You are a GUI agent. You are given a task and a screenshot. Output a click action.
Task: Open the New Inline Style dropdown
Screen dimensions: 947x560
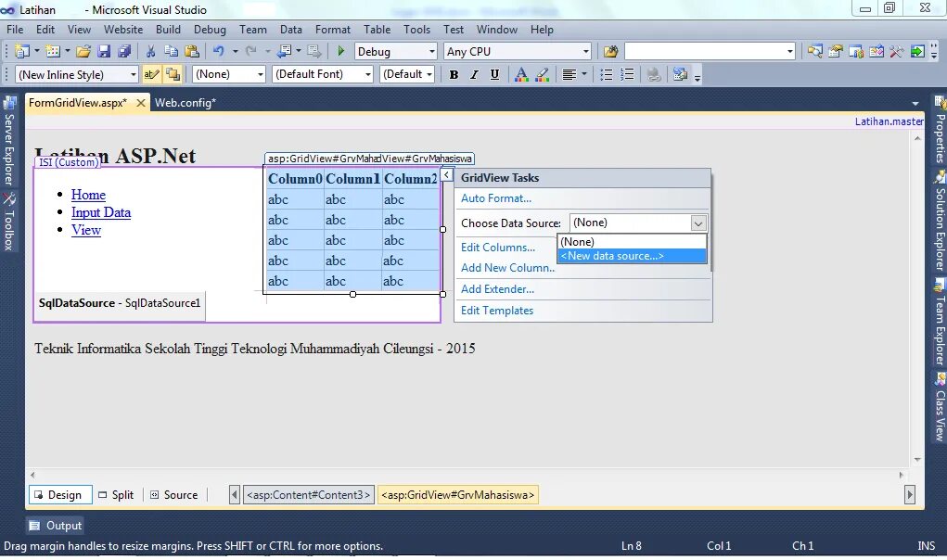[77, 74]
